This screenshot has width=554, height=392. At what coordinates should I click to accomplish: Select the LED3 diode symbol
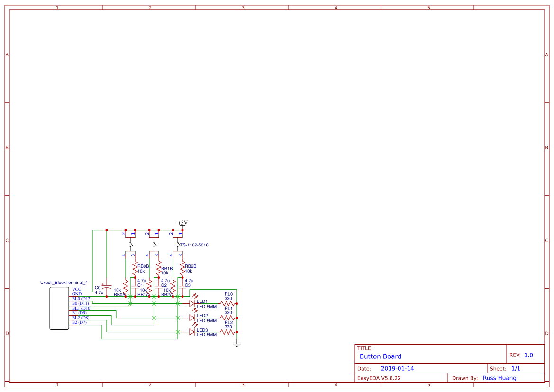[x=192, y=332]
